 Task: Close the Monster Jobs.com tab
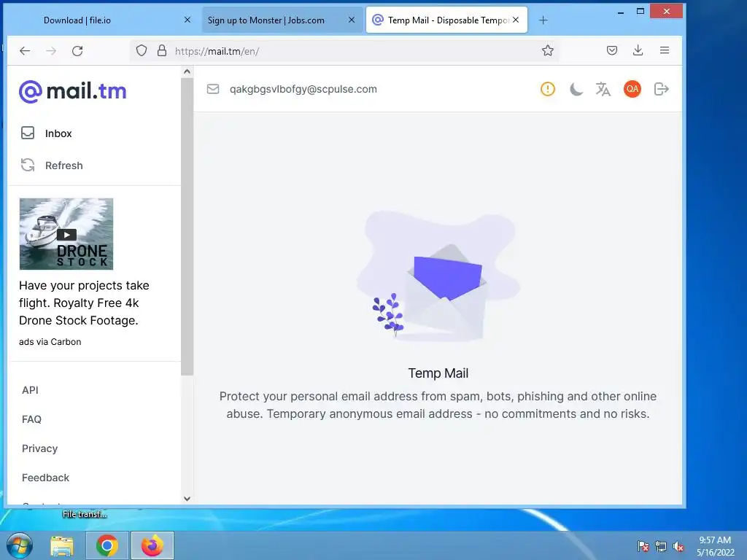351,20
